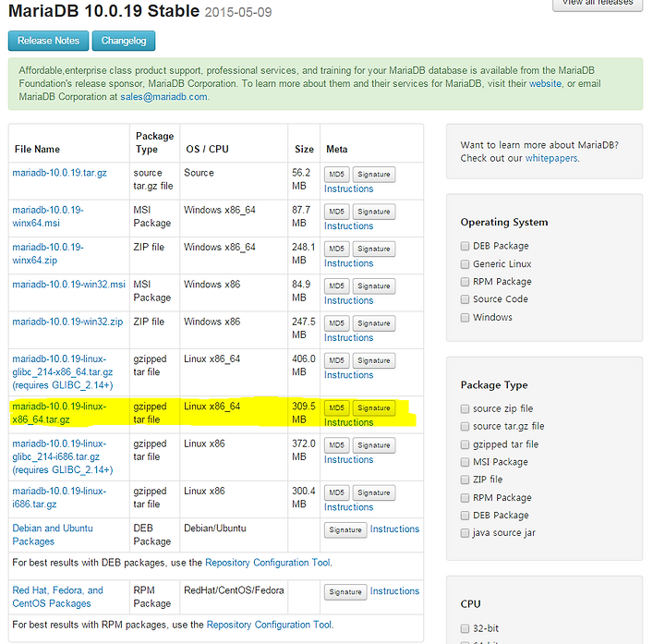The image size is (665, 644).
Task: Check Package Type DEB Package filter
Action: coord(465,516)
